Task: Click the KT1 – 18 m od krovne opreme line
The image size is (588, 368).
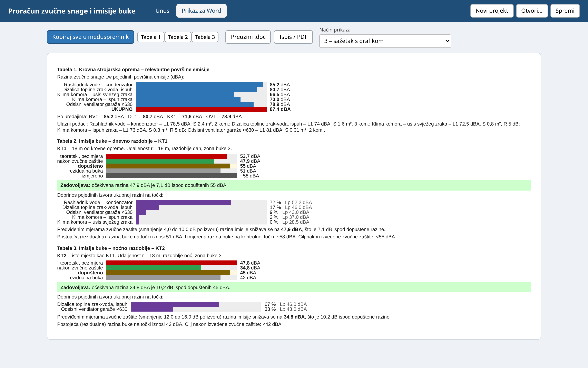Action: click(x=144, y=148)
